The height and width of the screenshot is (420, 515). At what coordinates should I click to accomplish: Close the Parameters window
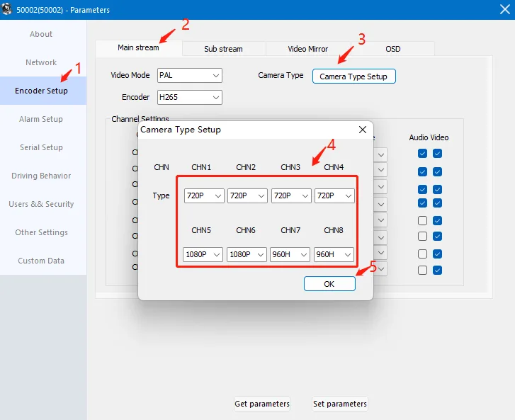tap(504, 9)
